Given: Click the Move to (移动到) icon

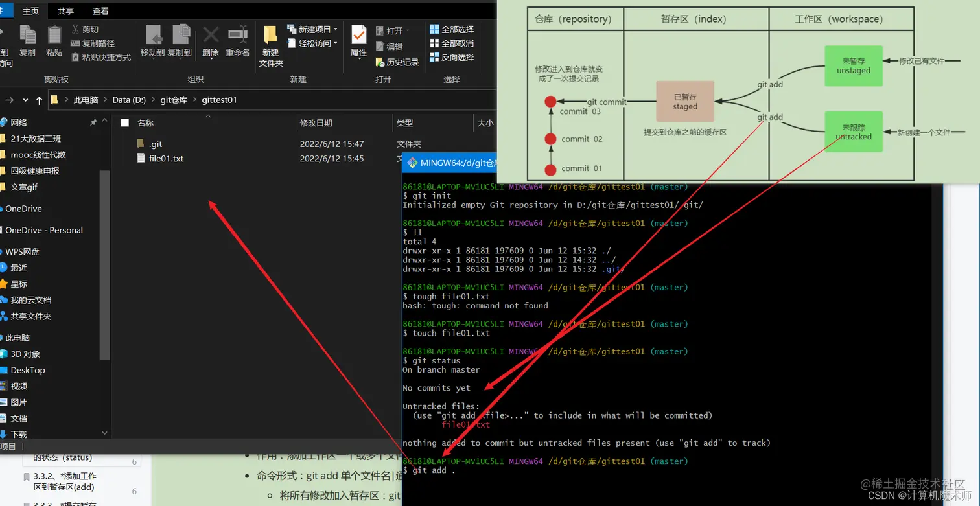Looking at the screenshot, I should point(153,35).
